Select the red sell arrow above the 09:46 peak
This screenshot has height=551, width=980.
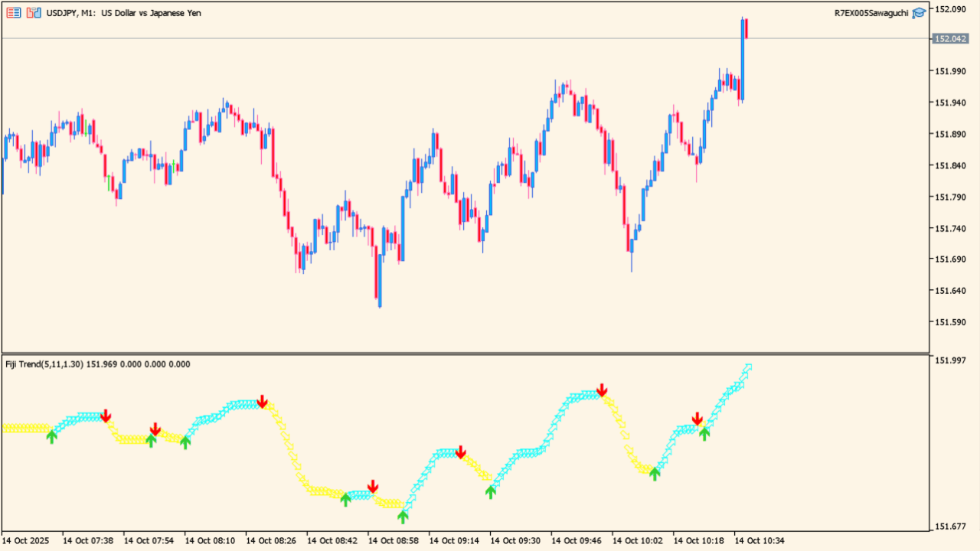tap(602, 390)
